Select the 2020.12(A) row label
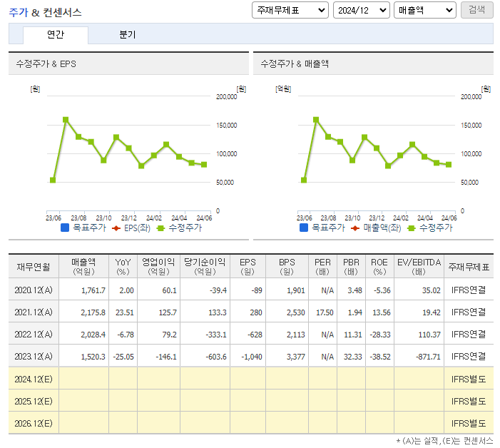This screenshot has height=448, width=500. point(34,290)
